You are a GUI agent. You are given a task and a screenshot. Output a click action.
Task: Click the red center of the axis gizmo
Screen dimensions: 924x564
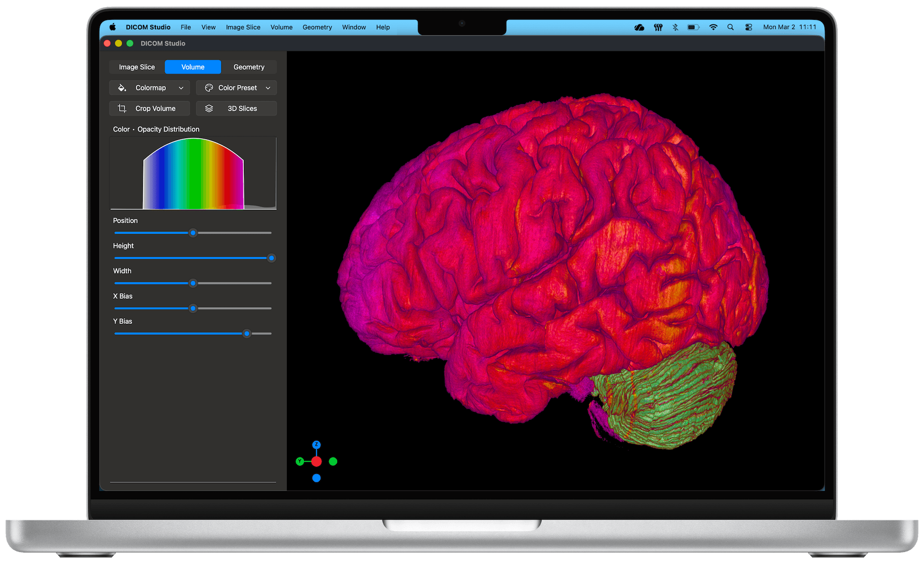(x=316, y=461)
